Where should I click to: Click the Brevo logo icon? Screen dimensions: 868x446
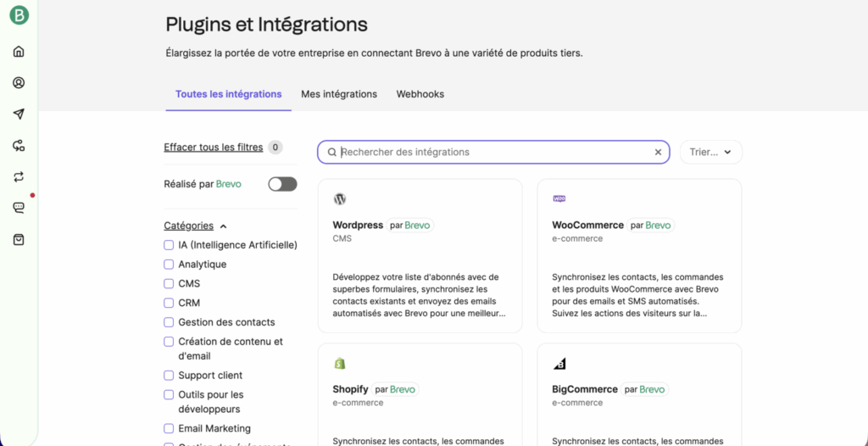click(x=19, y=15)
